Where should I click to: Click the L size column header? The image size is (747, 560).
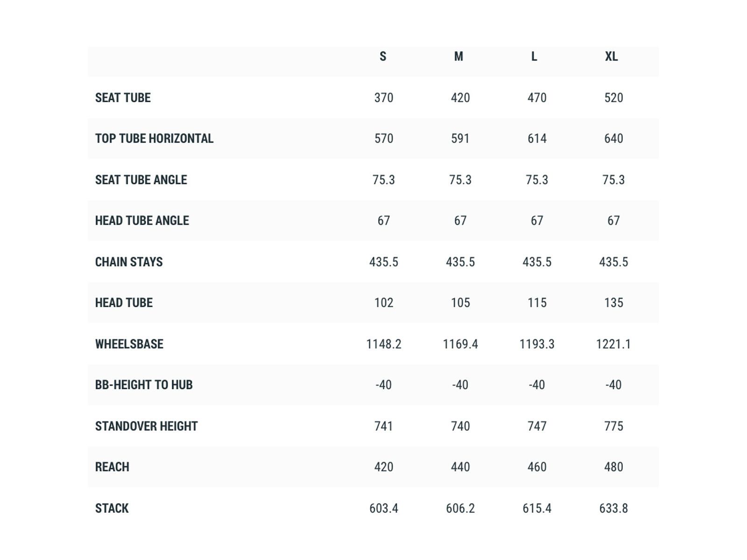click(534, 56)
